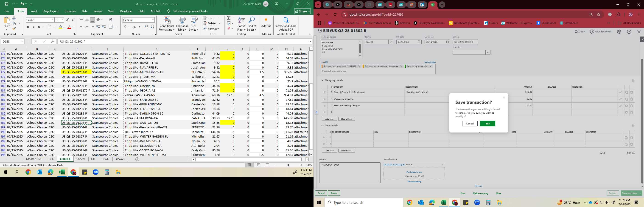Click the Paste icon in Clipboard group
The height and width of the screenshot is (207, 644).
click(x=7, y=20)
